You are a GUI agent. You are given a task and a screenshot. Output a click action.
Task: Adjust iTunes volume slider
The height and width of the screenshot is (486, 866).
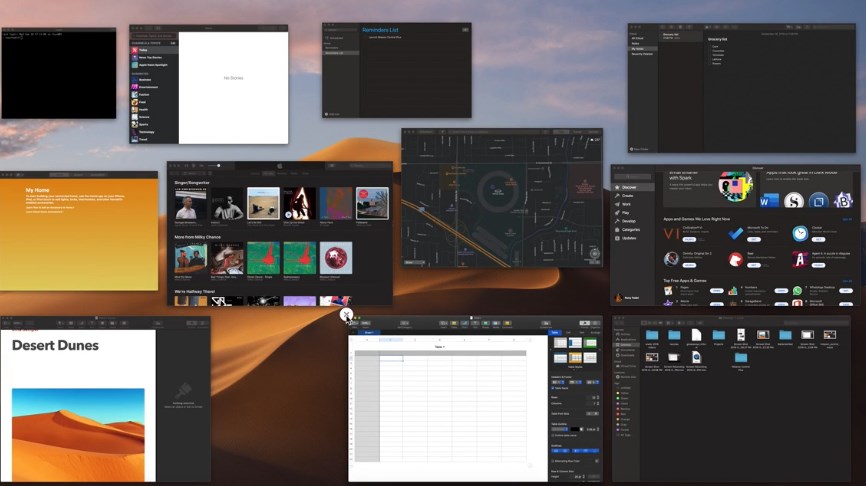point(214,165)
